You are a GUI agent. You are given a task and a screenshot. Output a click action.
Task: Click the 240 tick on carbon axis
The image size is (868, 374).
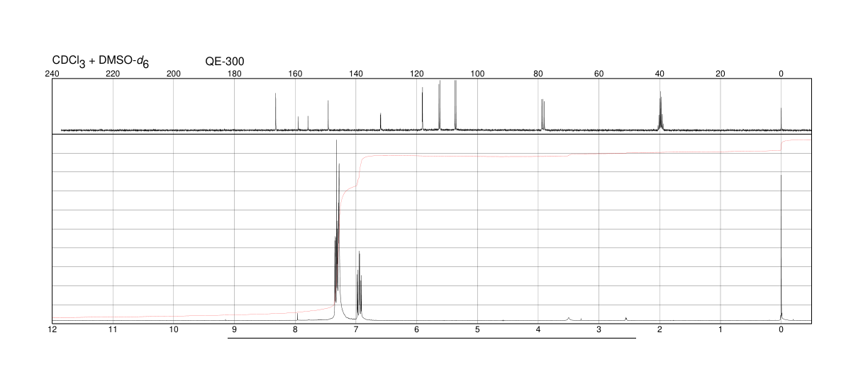click(x=52, y=74)
